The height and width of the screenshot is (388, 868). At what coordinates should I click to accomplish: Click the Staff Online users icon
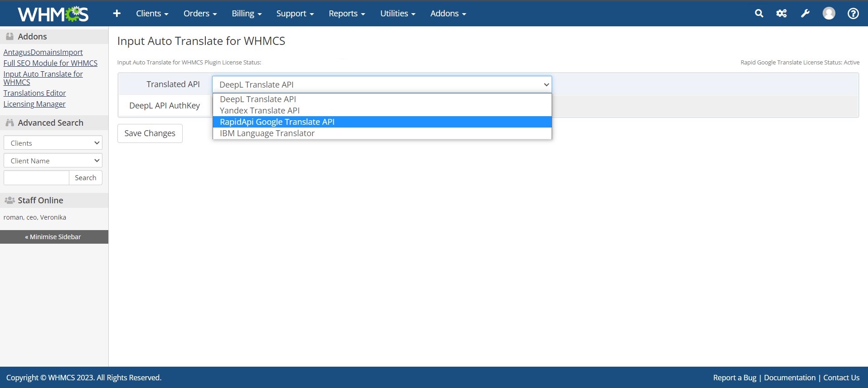tap(10, 200)
